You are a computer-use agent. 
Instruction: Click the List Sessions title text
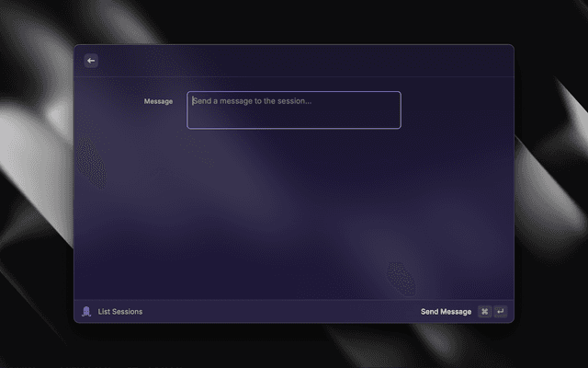(x=120, y=312)
